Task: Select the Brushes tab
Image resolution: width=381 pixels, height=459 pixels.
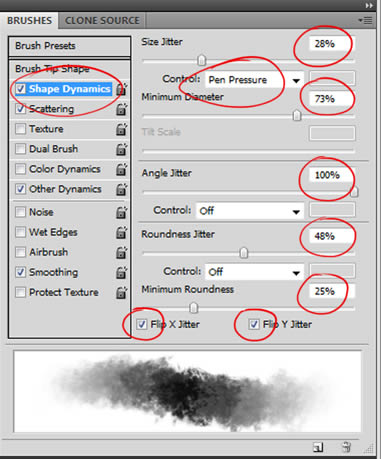Action: [29, 21]
